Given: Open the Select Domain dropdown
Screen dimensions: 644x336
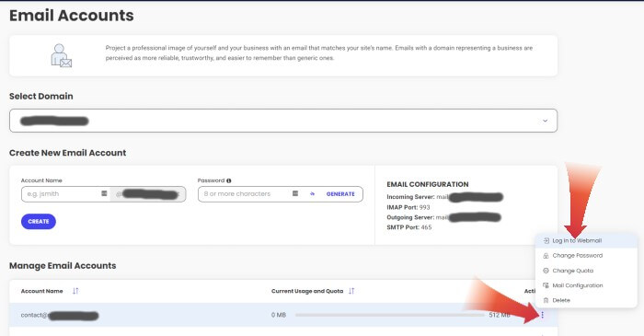Looking at the screenshot, I should tap(283, 121).
